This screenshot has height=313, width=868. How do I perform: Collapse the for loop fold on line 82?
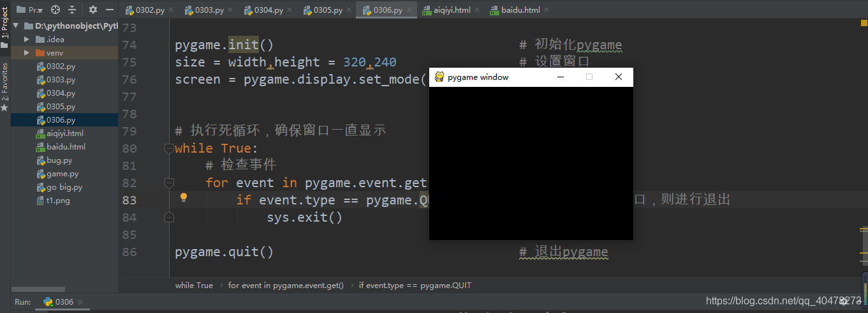click(x=169, y=183)
